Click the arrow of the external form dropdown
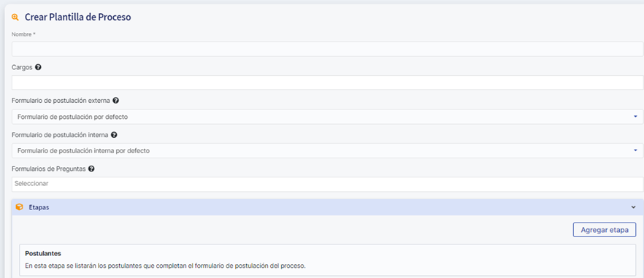The width and height of the screenshot is (644, 278). point(635,117)
